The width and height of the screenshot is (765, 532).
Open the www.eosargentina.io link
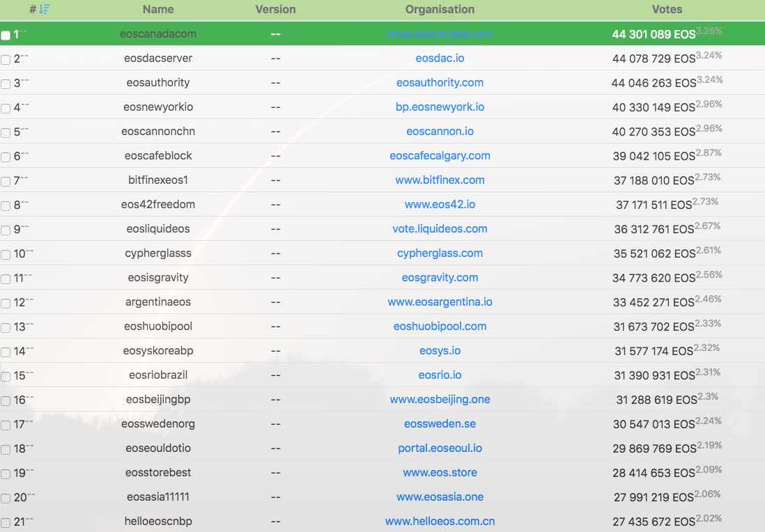point(440,302)
